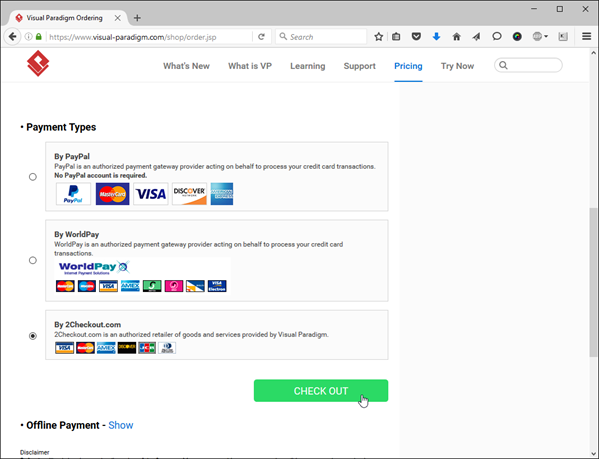Image resolution: width=599 pixels, height=459 pixels.
Task: Go to the Try Now link
Action: point(457,66)
